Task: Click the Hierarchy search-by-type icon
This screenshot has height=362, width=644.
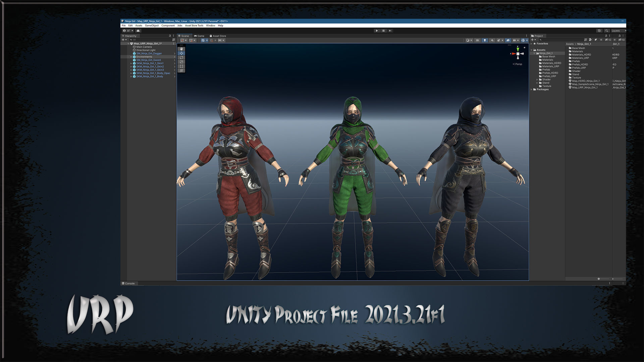Action: coord(173,40)
